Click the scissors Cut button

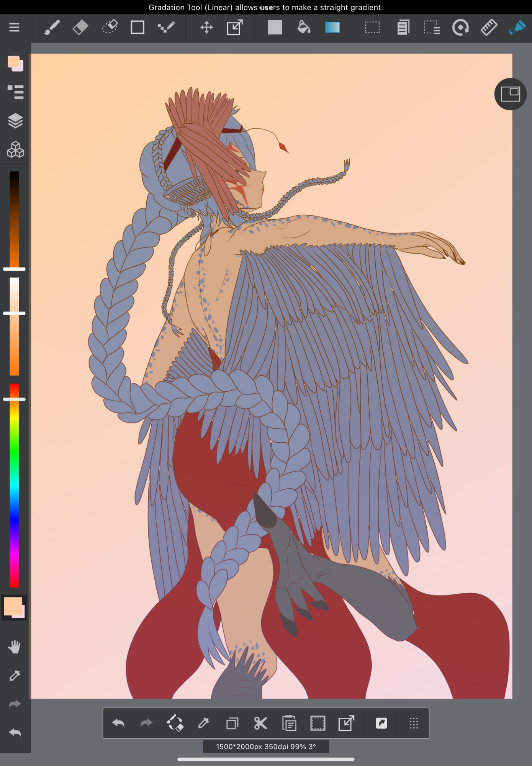point(261,723)
